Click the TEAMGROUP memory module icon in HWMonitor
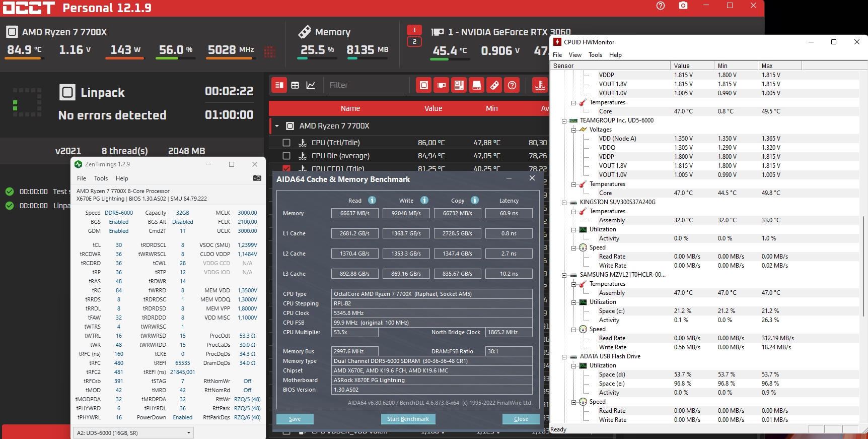This screenshot has width=868, height=439. click(573, 120)
